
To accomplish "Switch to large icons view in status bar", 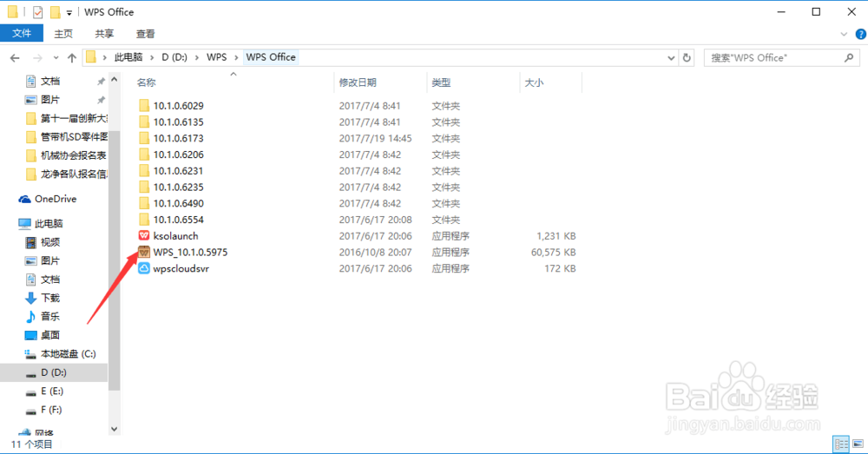I will tap(858, 444).
